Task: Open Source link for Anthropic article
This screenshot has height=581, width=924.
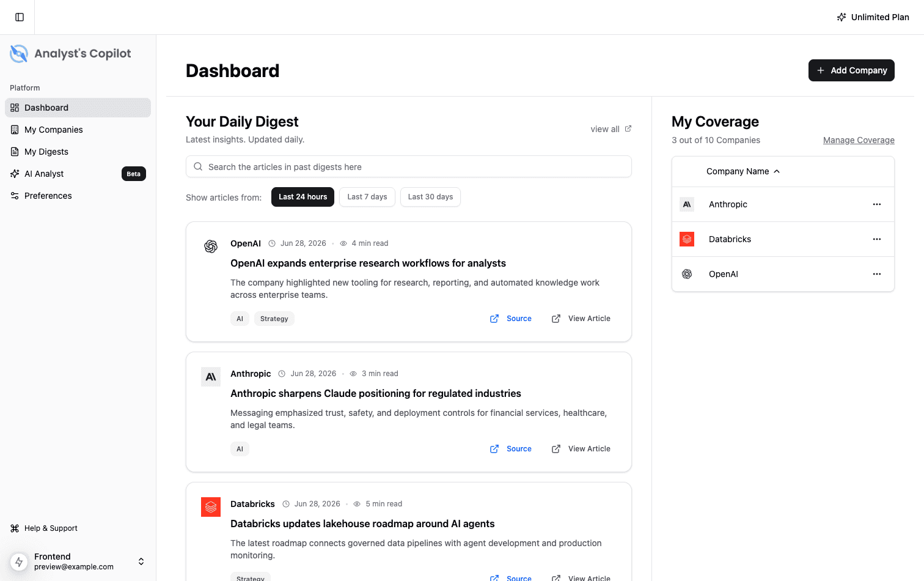Action: click(x=511, y=449)
